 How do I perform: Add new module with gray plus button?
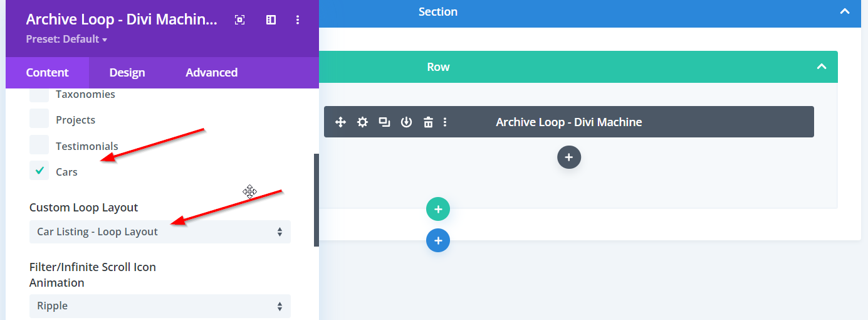pyautogui.click(x=568, y=157)
